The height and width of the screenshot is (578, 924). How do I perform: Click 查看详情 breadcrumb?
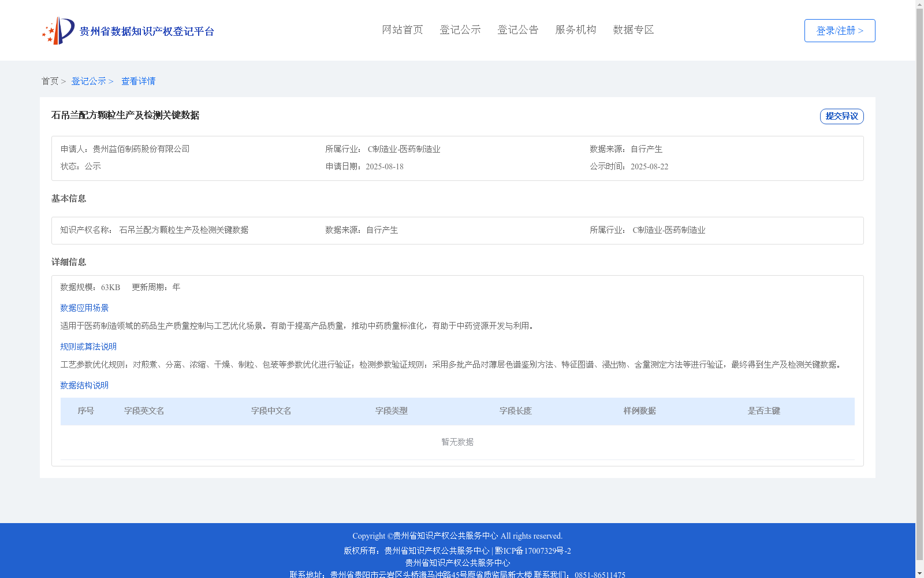(139, 81)
